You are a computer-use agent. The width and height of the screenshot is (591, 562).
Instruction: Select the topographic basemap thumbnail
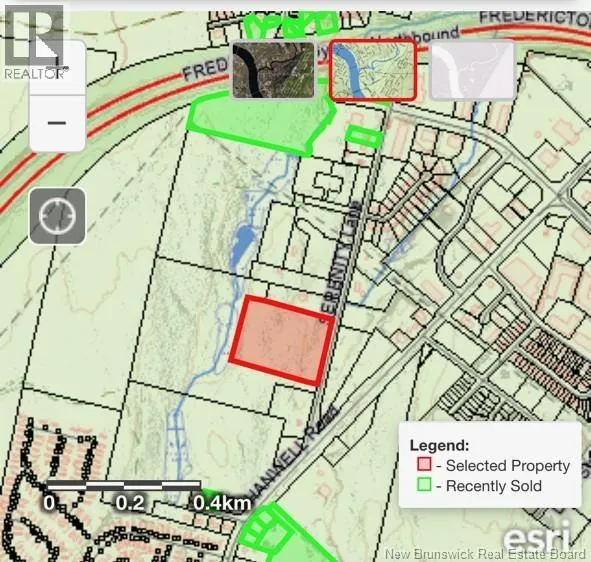click(x=373, y=70)
